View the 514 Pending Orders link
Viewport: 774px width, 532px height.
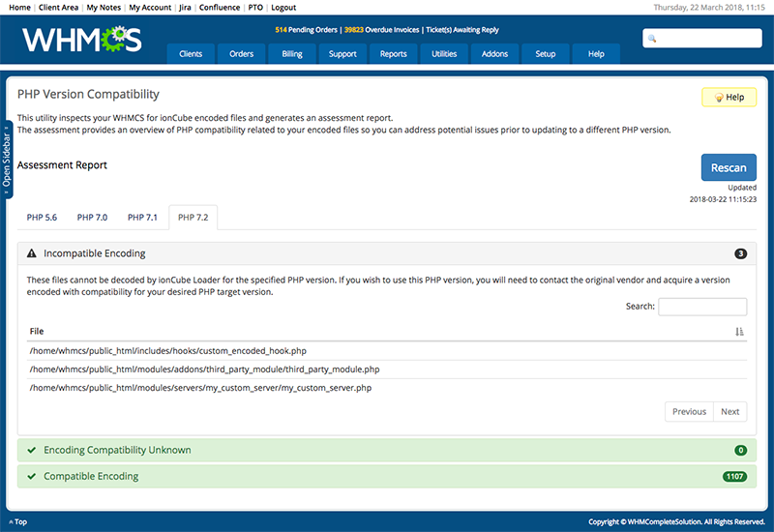pyautogui.click(x=306, y=30)
